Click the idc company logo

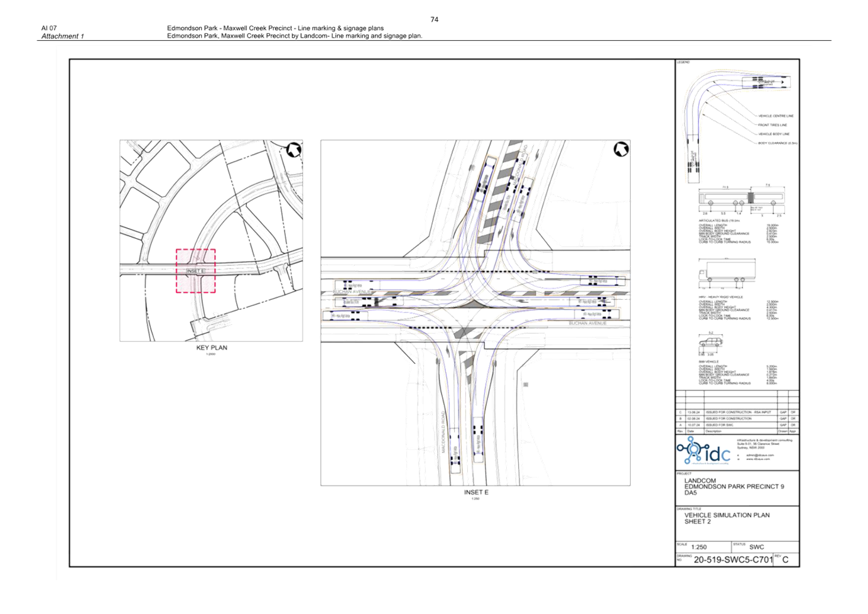tap(703, 451)
